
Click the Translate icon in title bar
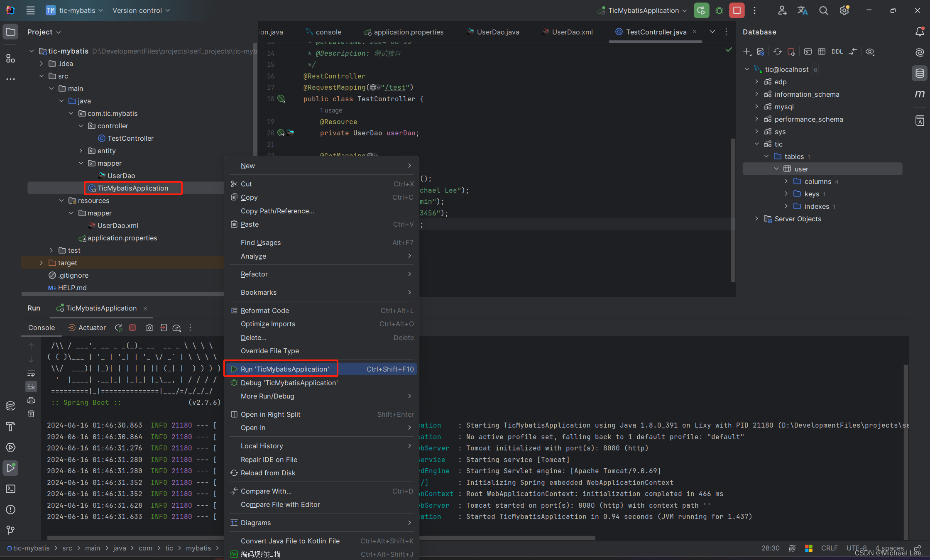(x=803, y=10)
